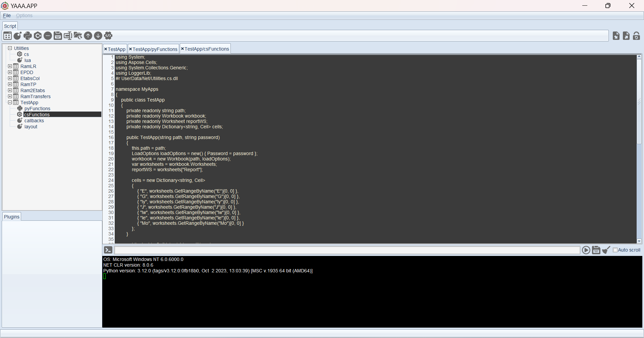
Task: Click the save floppy disk toolbar icon
Action: pyautogui.click(x=58, y=36)
